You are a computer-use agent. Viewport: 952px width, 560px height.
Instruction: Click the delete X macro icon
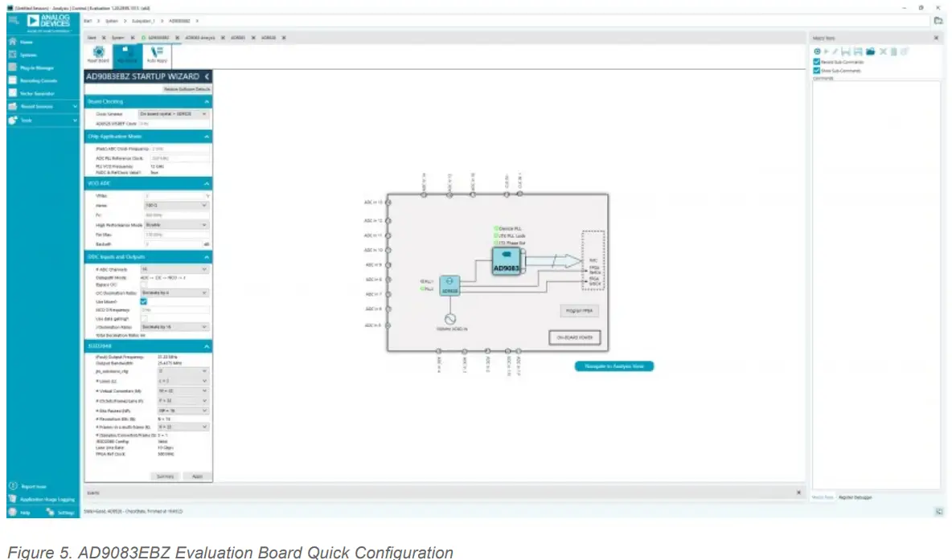click(884, 51)
